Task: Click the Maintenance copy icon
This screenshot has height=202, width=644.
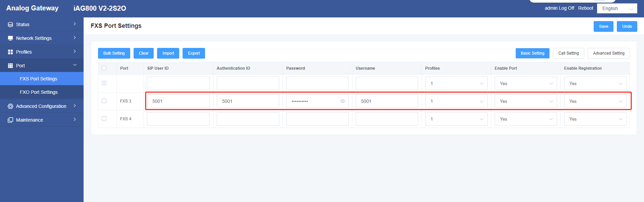Action: coord(10,120)
